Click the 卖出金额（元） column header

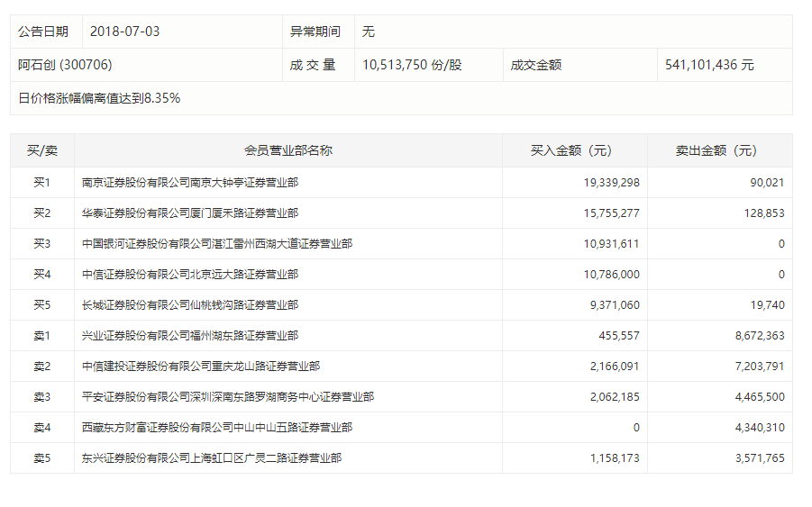pyautogui.click(x=719, y=150)
